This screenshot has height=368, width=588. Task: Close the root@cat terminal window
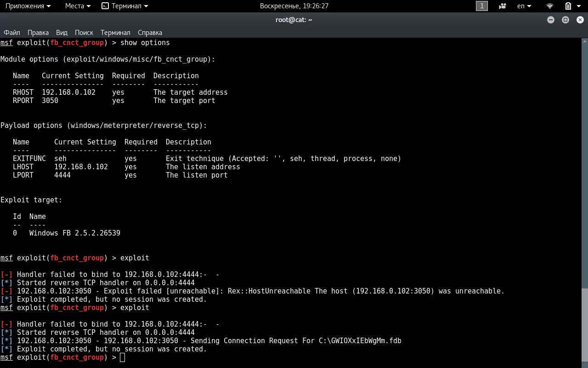[580, 20]
